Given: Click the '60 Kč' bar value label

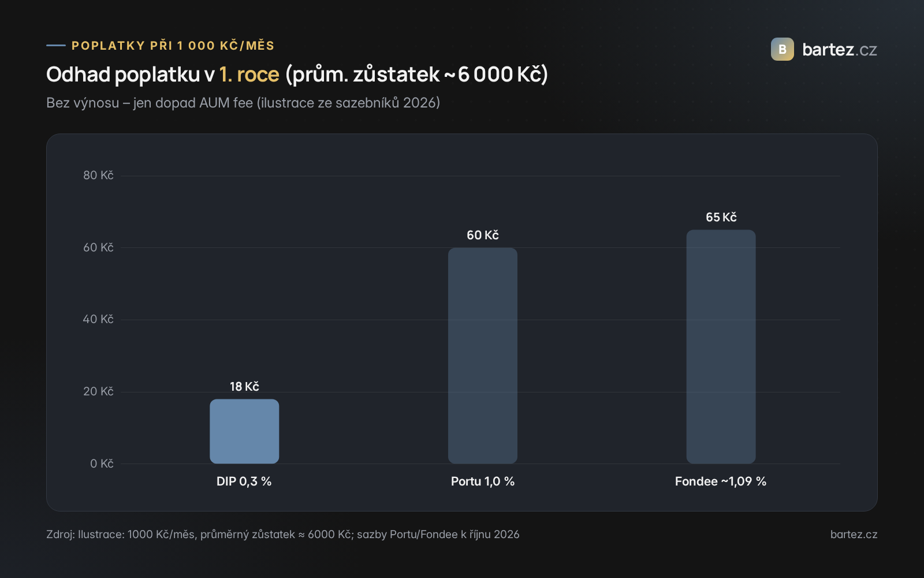Looking at the screenshot, I should click(483, 235).
